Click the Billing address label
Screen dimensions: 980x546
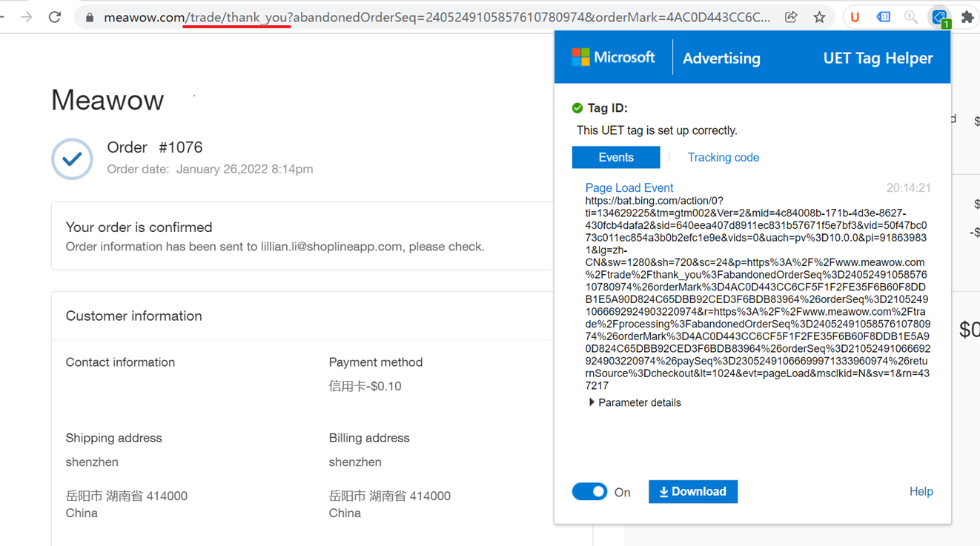[369, 438]
